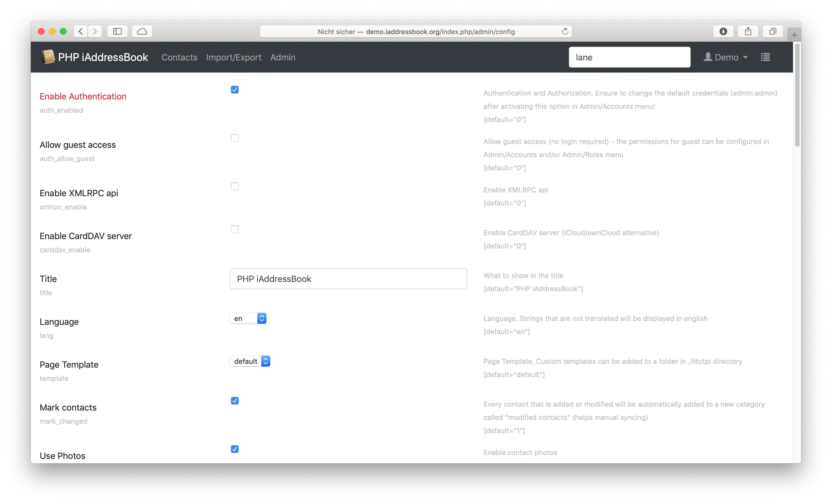
Task: Toggle the Enable Authentication checkbox
Action: (234, 90)
